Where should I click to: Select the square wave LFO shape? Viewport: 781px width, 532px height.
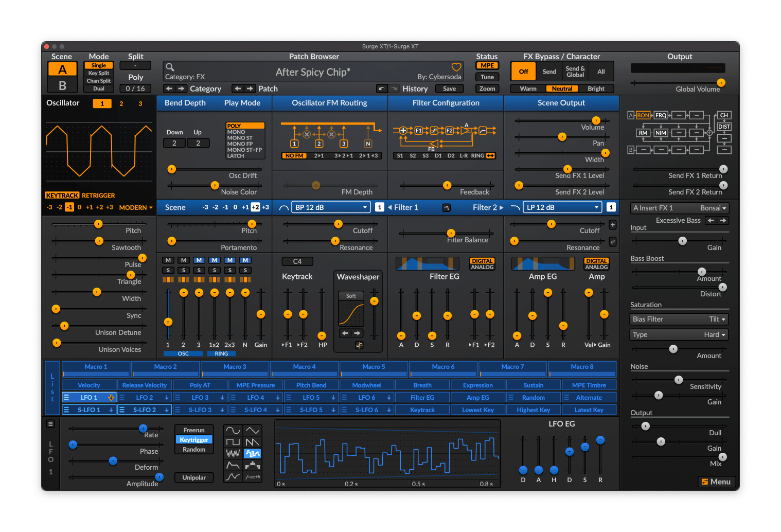point(233,441)
